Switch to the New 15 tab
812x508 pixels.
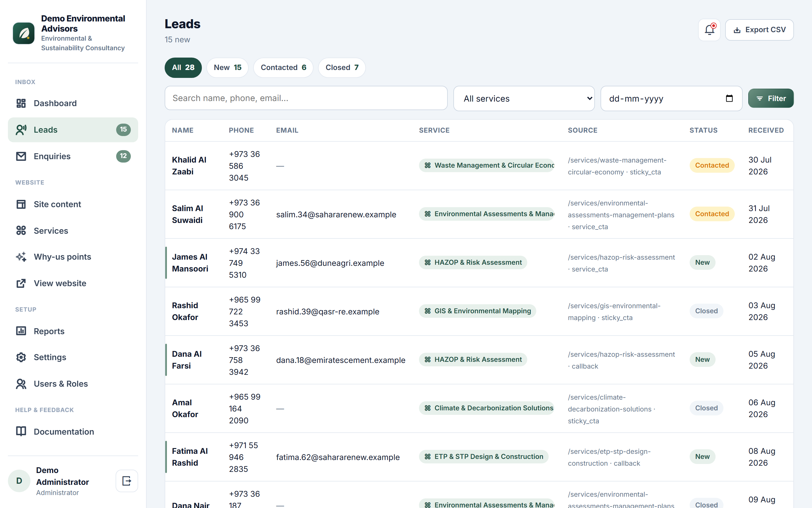point(228,67)
